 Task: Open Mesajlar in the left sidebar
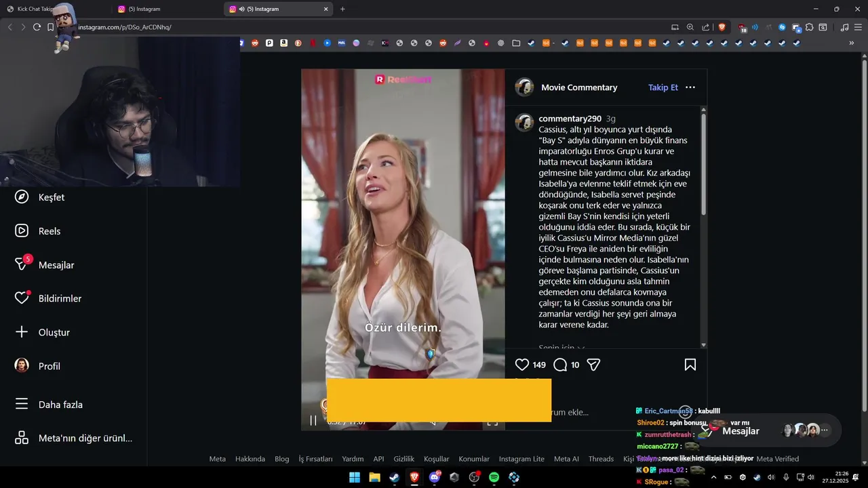point(45,265)
